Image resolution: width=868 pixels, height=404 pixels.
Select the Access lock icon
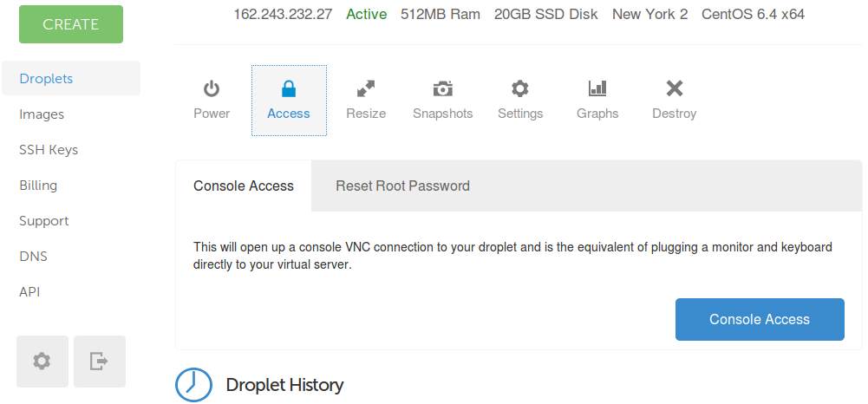[289, 88]
